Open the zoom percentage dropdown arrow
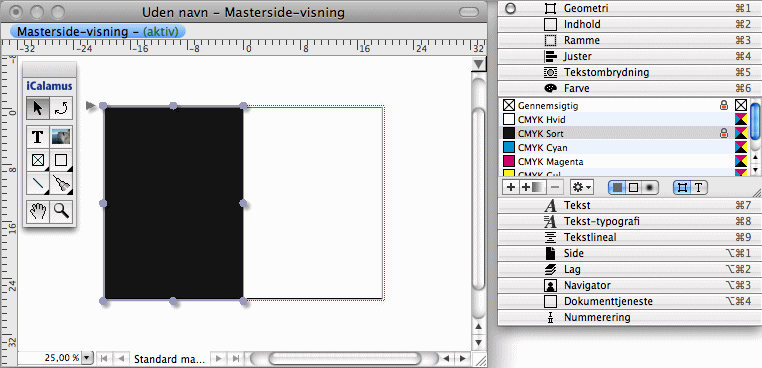Screen dimensions: 762x368 (x=87, y=359)
